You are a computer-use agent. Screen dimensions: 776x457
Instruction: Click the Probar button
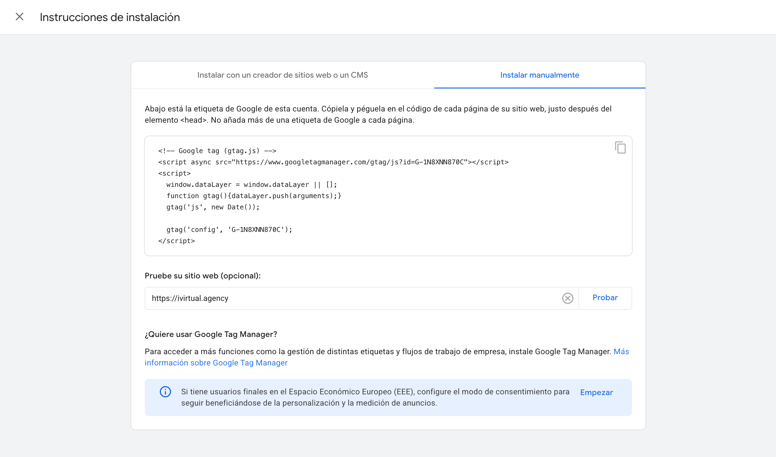coord(605,298)
